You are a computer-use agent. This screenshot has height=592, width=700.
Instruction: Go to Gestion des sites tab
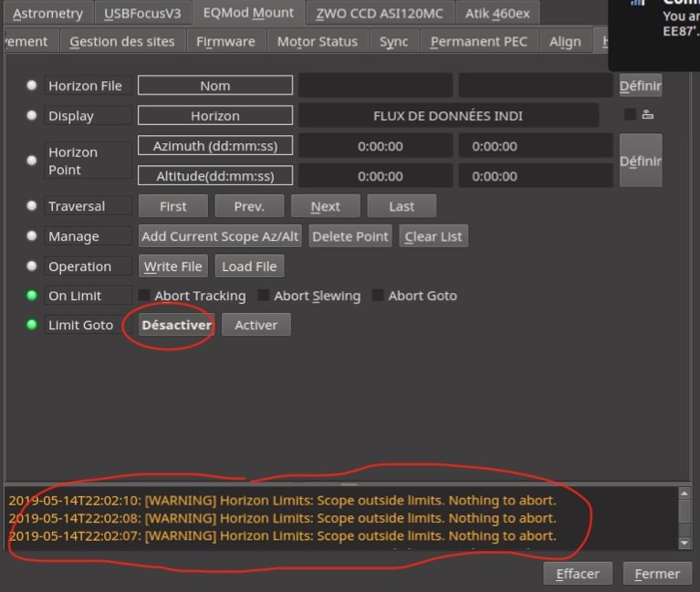(122, 41)
